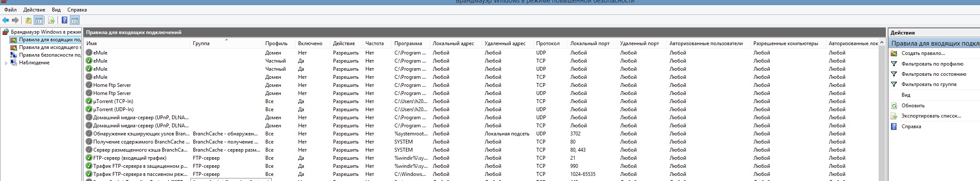Open the Справка menu in the menu bar
Screen dimensions: 980x181
click(77, 10)
